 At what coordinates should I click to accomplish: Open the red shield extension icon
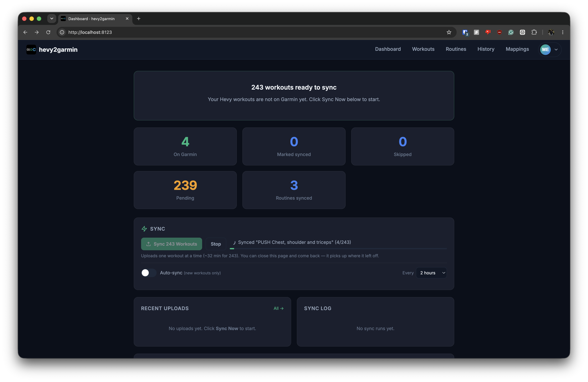click(499, 32)
